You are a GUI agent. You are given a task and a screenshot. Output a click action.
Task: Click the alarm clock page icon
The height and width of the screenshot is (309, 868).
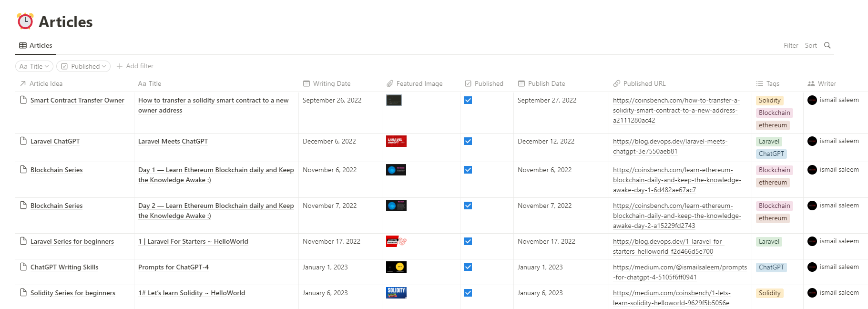click(25, 21)
